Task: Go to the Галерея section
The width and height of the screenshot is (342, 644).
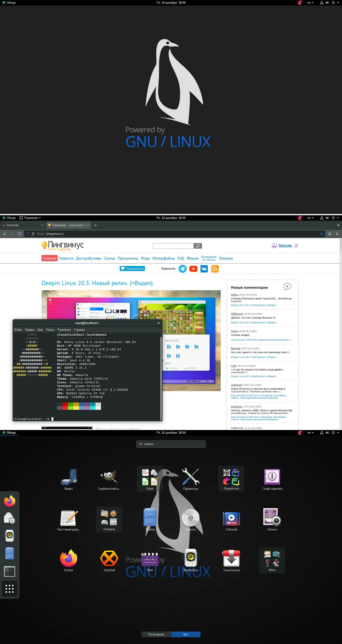Action: pos(226,258)
